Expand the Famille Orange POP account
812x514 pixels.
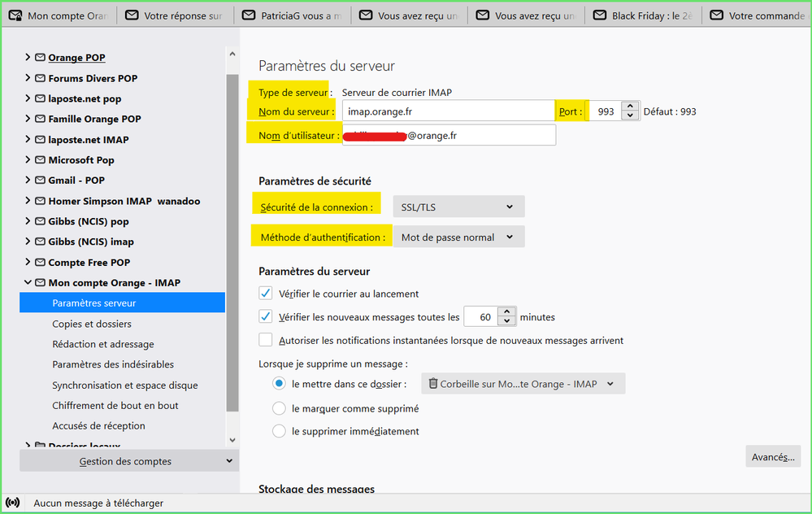(28, 119)
